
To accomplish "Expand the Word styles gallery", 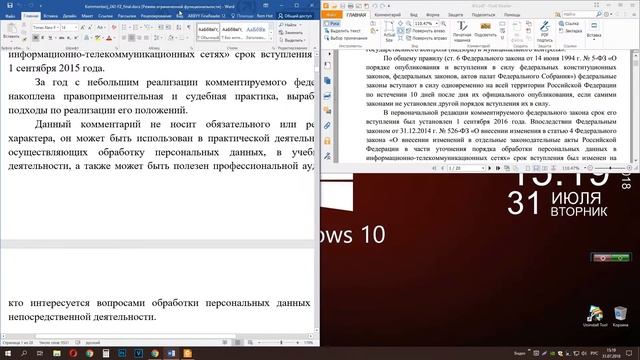I will click(x=271, y=39).
